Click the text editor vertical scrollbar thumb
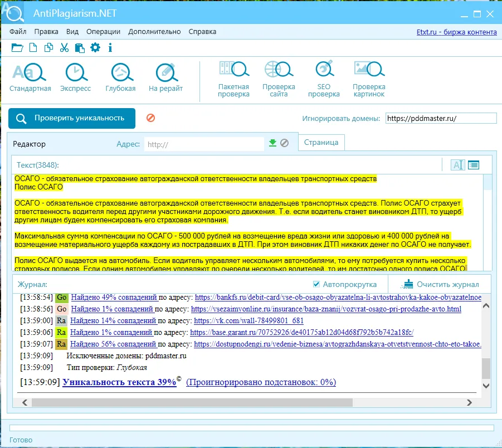This screenshot has height=448, width=502. coord(488,182)
